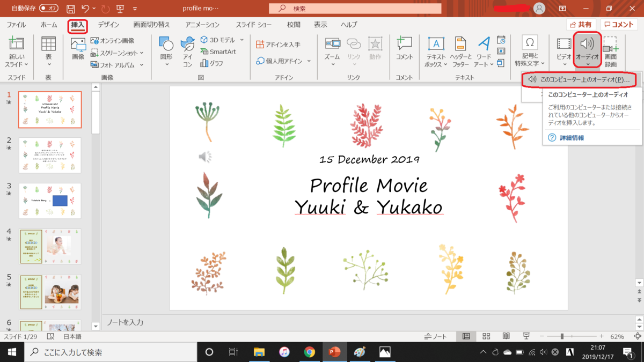This screenshot has height=362, width=644.
Task: Switch to the デザイン tab
Action: (x=108, y=25)
